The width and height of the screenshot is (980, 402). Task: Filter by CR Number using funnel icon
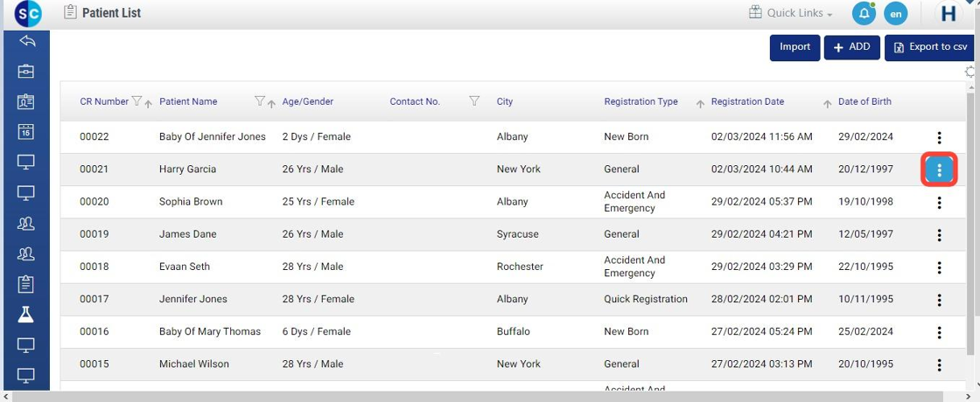[136, 101]
